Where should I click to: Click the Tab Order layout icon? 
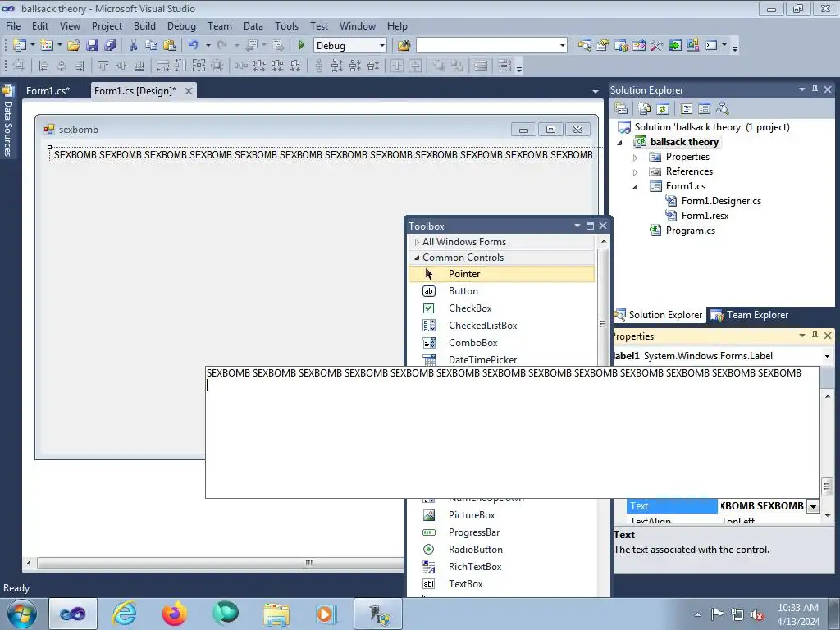click(504, 66)
